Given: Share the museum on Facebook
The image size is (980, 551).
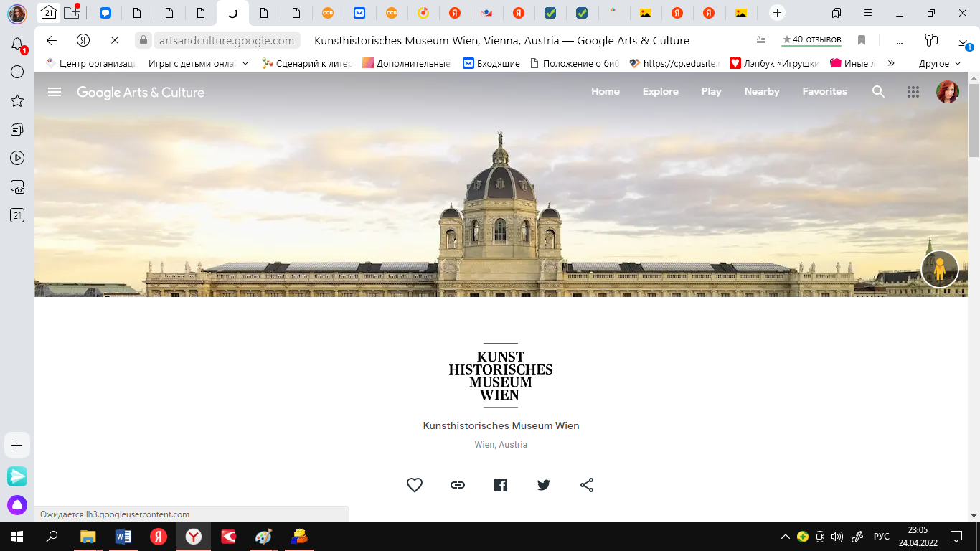Looking at the screenshot, I should [x=501, y=485].
